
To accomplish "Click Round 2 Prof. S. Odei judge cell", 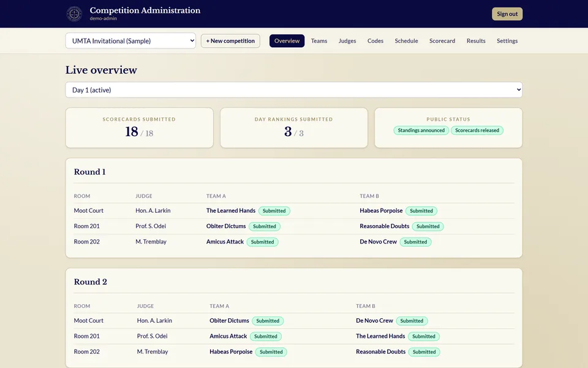I will (x=153, y=336).
